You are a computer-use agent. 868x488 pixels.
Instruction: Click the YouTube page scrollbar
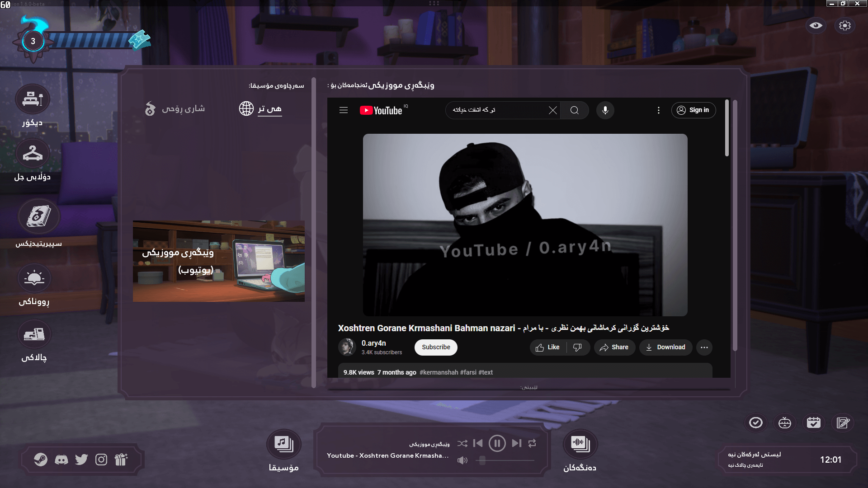[x=727, y=128]
